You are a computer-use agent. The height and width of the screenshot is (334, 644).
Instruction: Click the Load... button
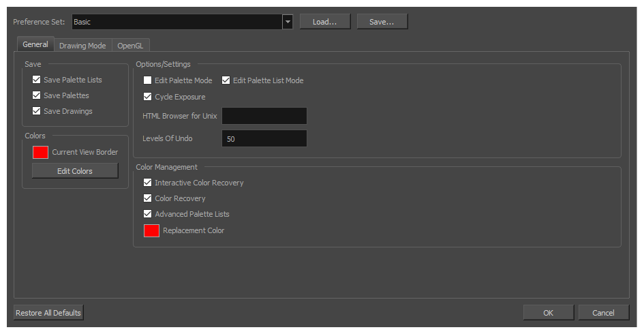pyautogui.click(x=325, y=22)
